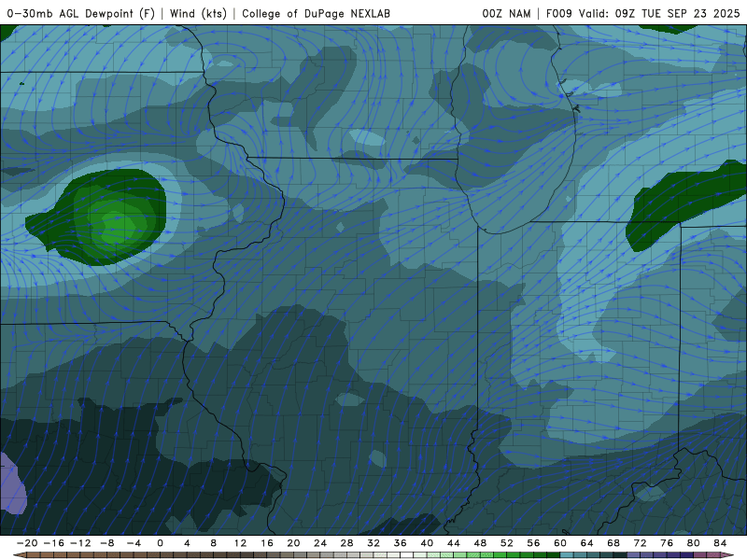This screenshot has height=560, width=747.
Task: Click the 76 legend value
Action: tap(667, 543)
